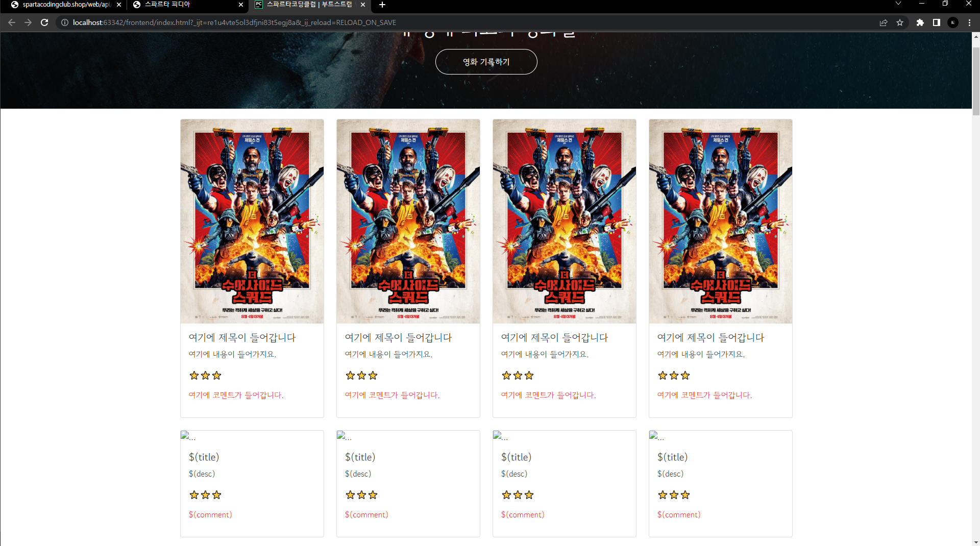
Task: Restore down the Chrome window
Action: click(x=945, y=4)
